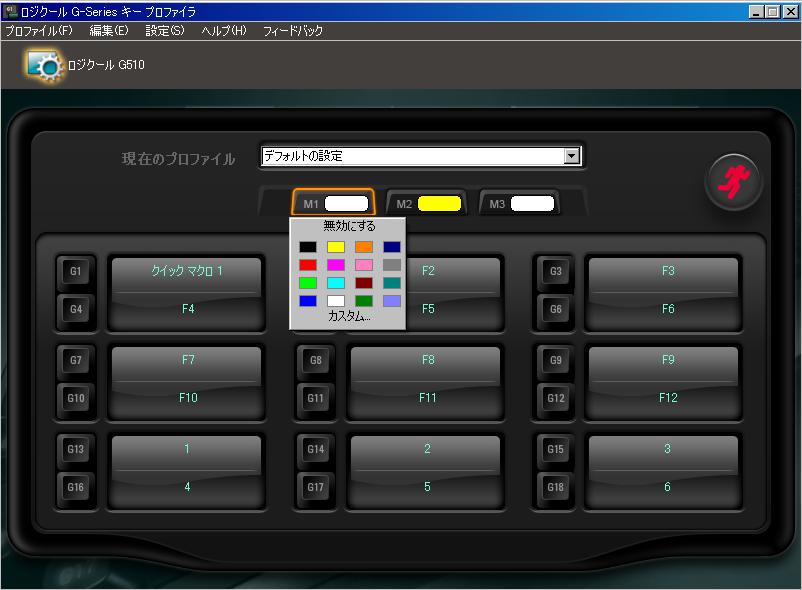Pick the magenta color swatch

(336, 265)
